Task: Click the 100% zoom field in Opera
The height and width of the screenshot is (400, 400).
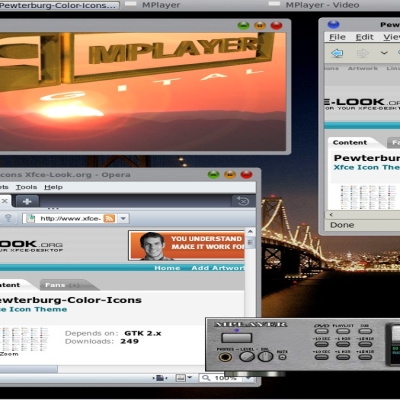Action: pyautogui.click(x=224, y=378)
